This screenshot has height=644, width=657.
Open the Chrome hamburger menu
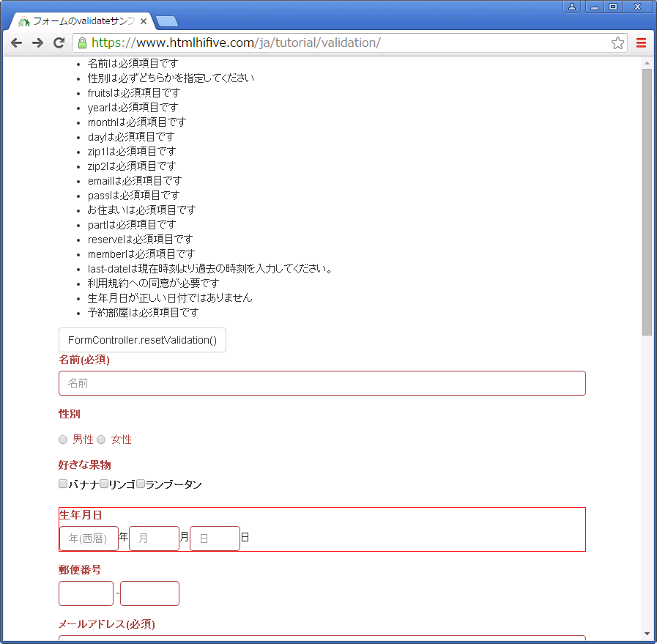click(641, 43)
